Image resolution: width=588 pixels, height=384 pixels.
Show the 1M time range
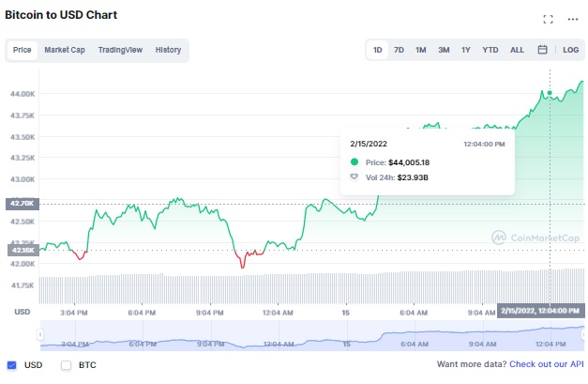click(421, 50)
